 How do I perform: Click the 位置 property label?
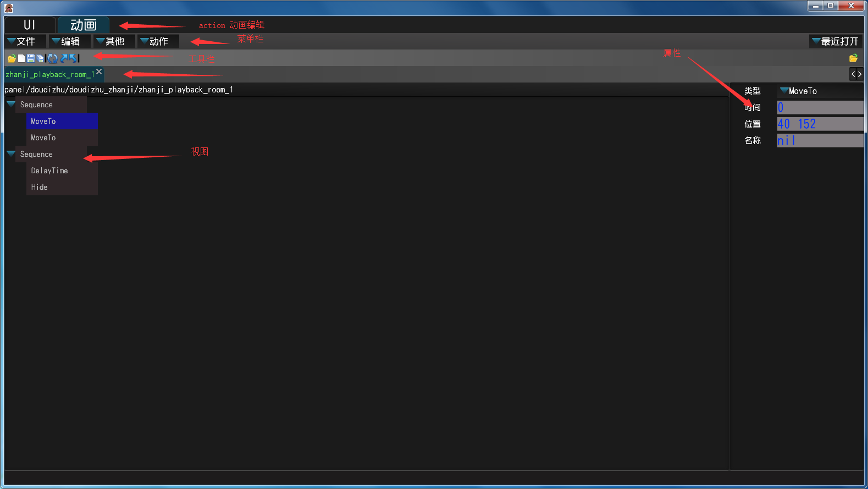[753, 124]
